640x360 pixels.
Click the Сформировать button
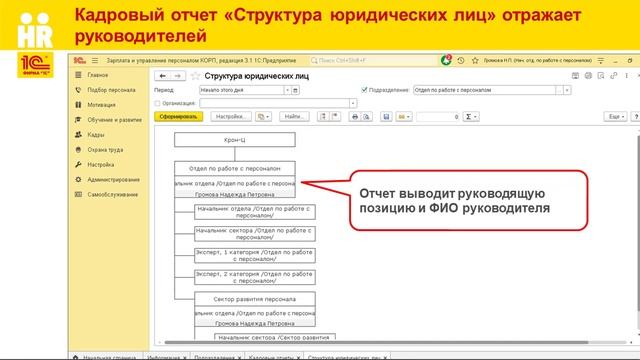178,117
